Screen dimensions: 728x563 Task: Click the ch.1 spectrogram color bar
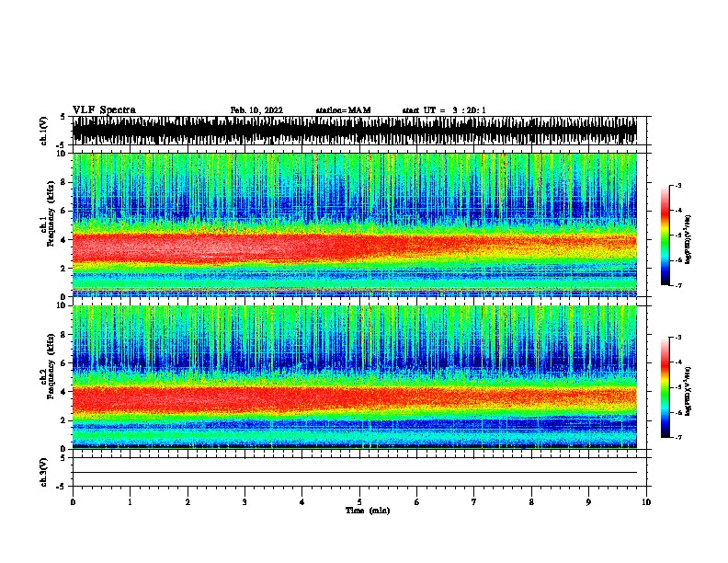click(665, 236)
